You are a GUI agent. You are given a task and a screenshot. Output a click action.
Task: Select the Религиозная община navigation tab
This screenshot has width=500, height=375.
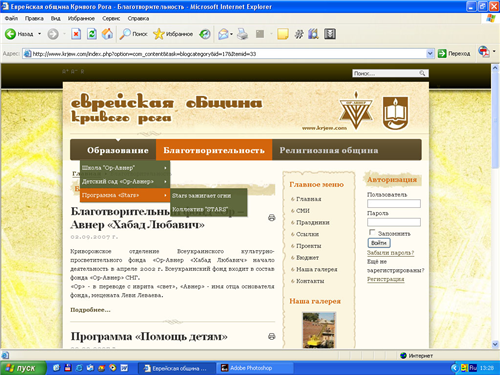(x=329, y=150)
